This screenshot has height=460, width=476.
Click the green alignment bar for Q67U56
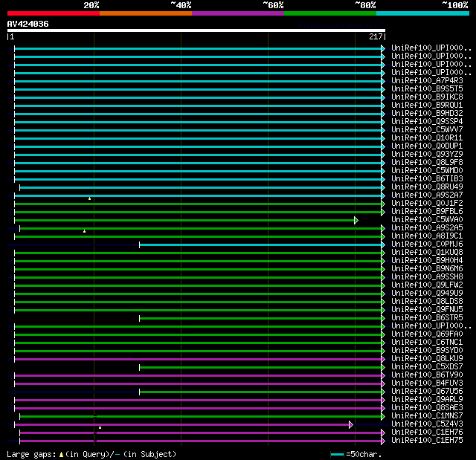(x=260, y=392)
